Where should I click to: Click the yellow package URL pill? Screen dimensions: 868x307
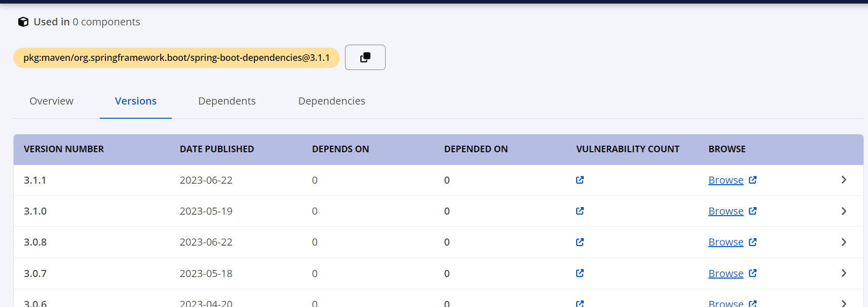[176, 58]
